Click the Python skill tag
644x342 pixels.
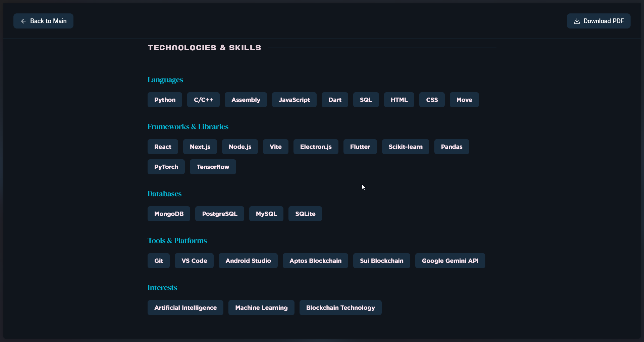tap(165, 100)
